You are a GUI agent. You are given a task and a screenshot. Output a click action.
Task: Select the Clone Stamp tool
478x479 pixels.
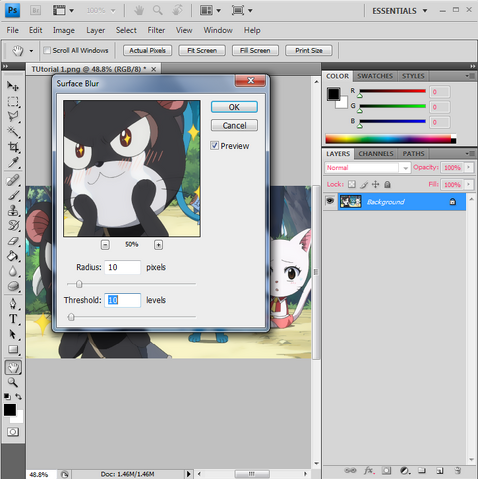click(x=13, y=211)
